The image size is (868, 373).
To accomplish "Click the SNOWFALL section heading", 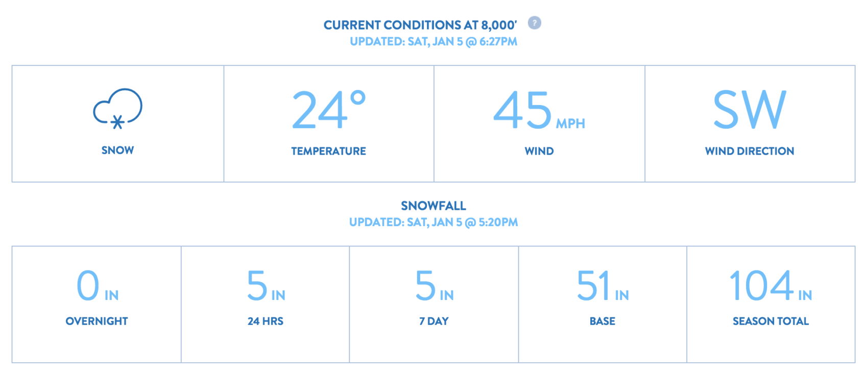I will (433, 206).
